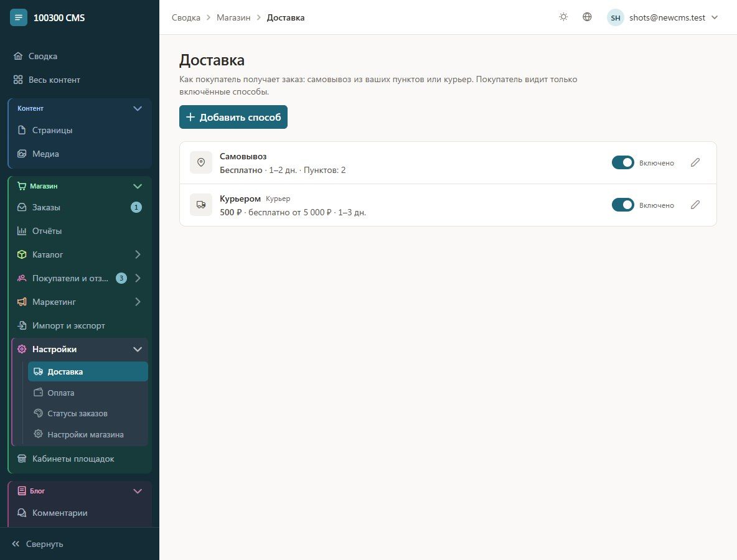This screenshot has height=560, width=737.
Task: Collapse the Магазин section chevron
Action: click(137, 186)
